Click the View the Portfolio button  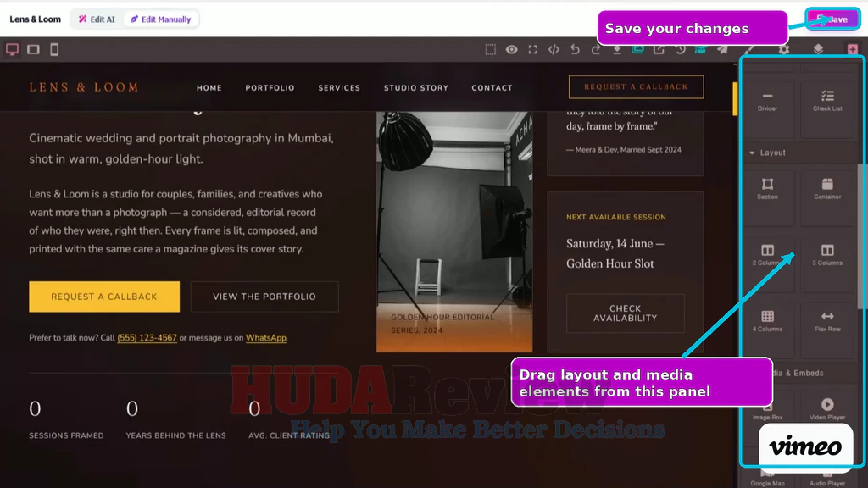264,297
